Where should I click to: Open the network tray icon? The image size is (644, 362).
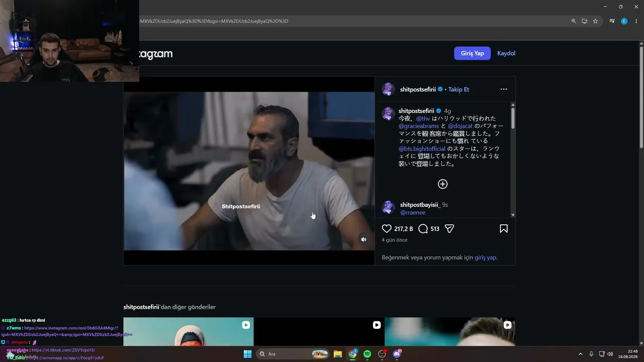[x=602, y=354]
